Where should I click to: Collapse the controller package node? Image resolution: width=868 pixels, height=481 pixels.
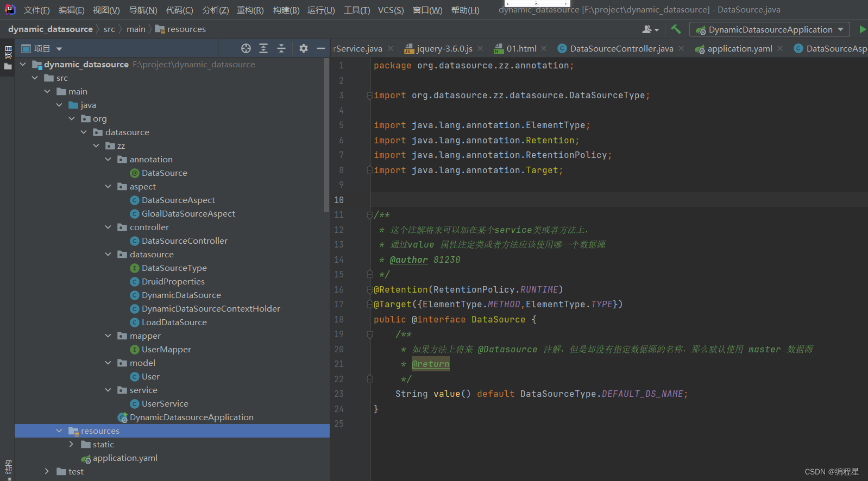[x=108, y=227]
